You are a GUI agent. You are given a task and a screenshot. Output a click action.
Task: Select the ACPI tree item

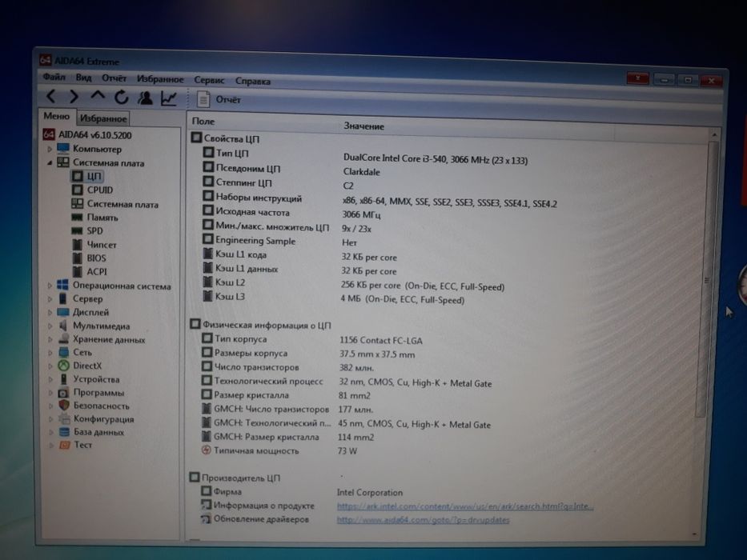90,271
